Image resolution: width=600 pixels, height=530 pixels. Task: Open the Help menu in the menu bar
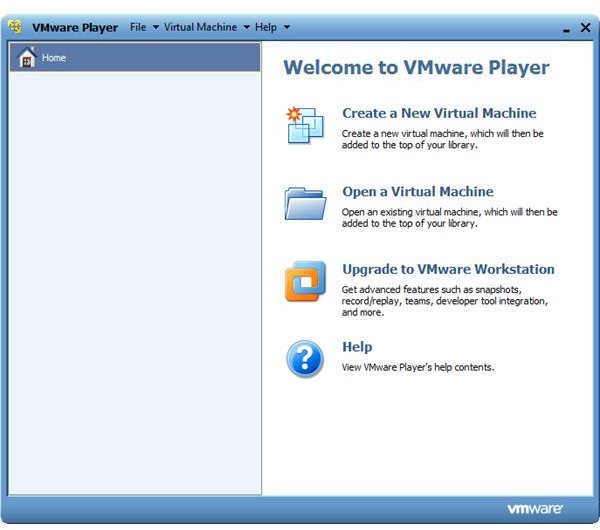266,27
